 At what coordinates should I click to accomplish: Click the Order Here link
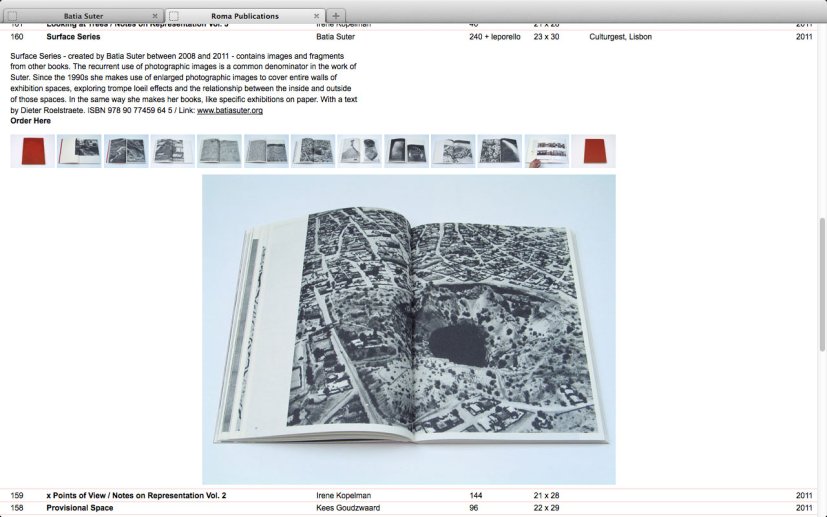click(x=31, y=121)
